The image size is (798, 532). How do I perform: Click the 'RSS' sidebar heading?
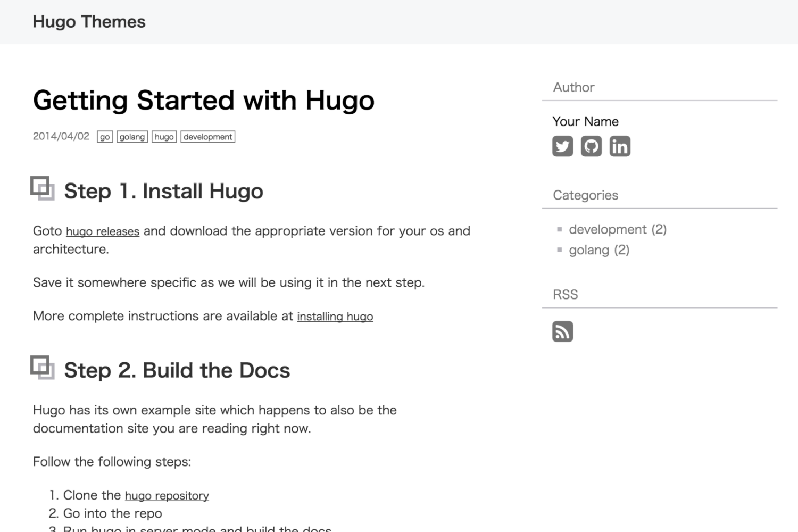(x=566, y=295)
